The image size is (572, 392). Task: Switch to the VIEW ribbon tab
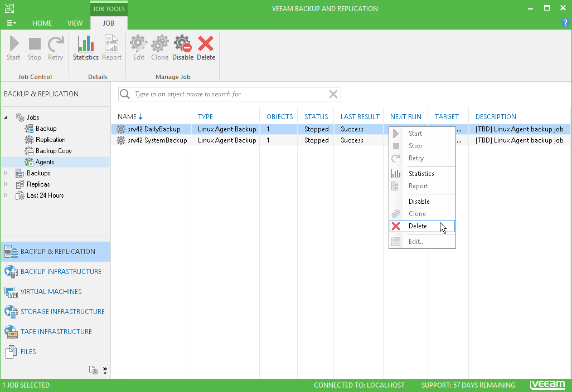click(75, 23)
